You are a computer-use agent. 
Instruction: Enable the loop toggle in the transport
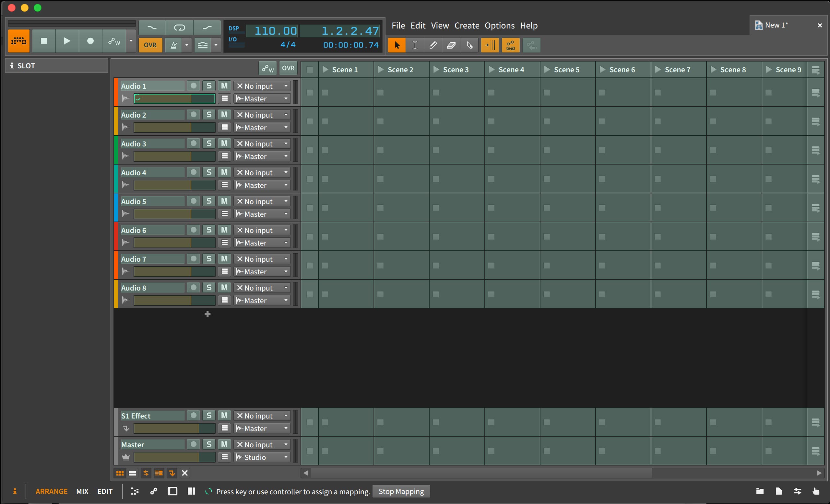(179, 28)
